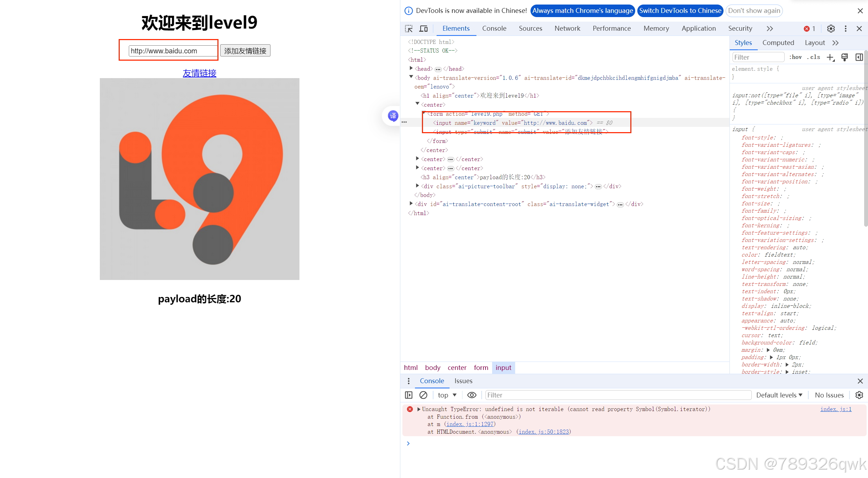
Task: Open DevTools three-dot customize menu
Action: 845,29
